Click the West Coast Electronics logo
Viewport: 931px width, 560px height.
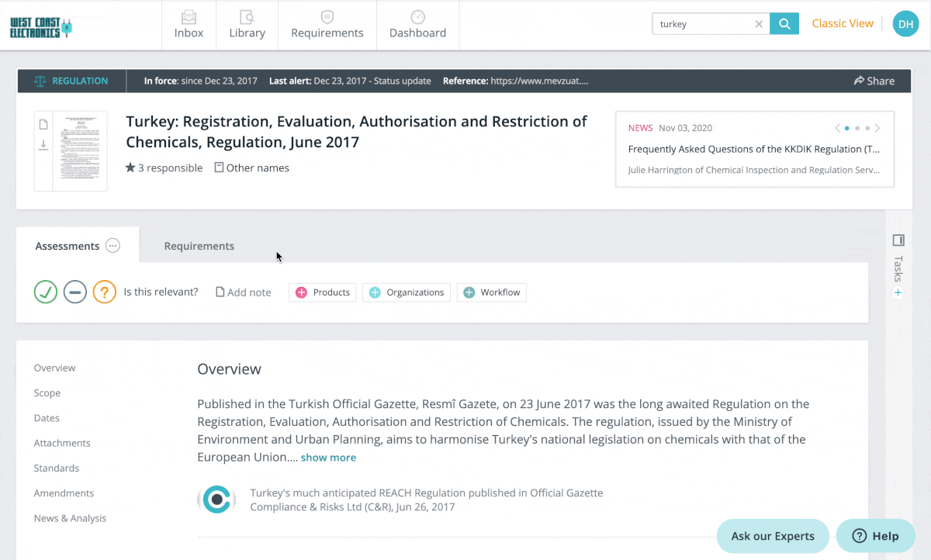[x=40, y=27]
